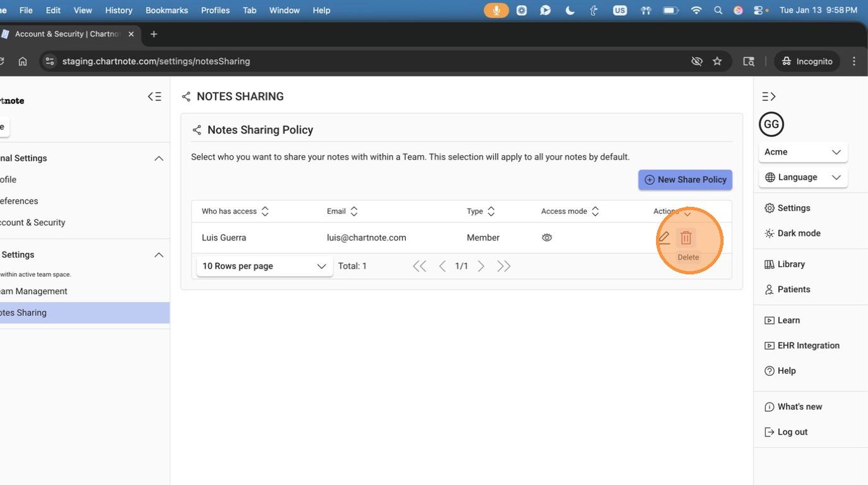
Task: Toggle Dark mode
Action: click(798, 233)
